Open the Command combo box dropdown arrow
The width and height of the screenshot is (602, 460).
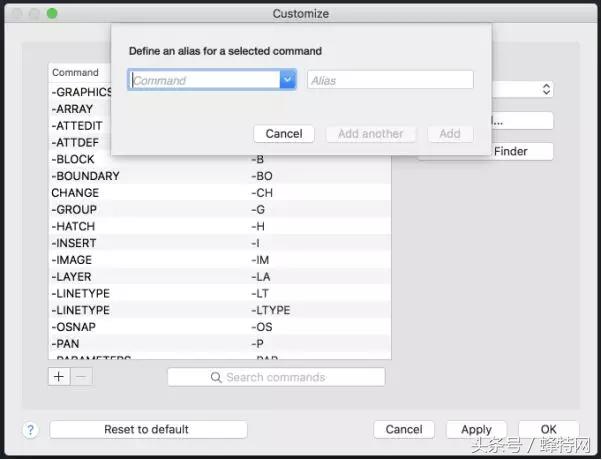click(x=288, y=80)
